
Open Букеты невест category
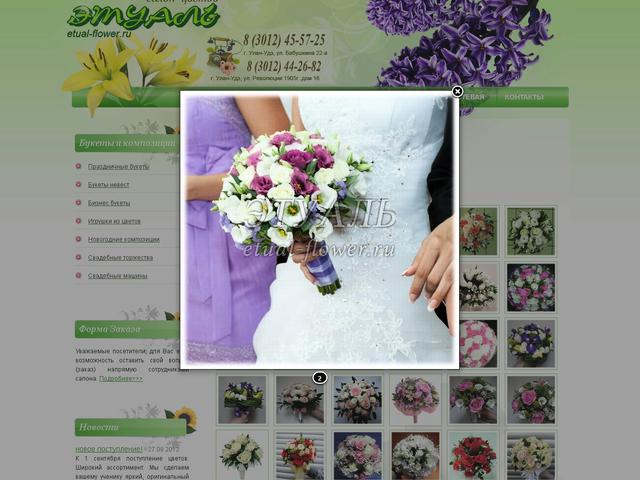pos(109,185)
